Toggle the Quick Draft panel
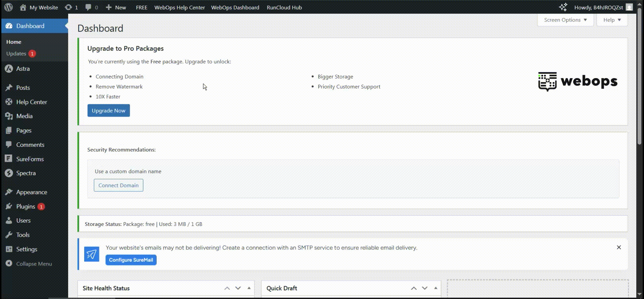Screen dimensions: 644x299 click(x=435, y=288)
